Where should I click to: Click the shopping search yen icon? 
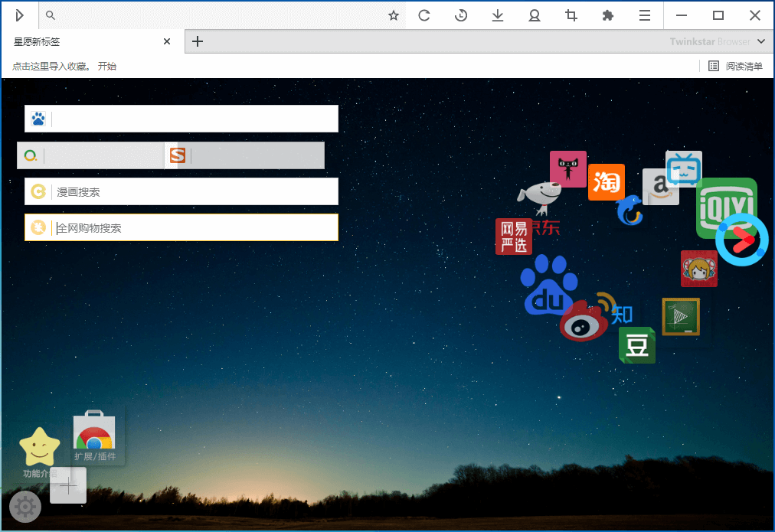[38, 227]
